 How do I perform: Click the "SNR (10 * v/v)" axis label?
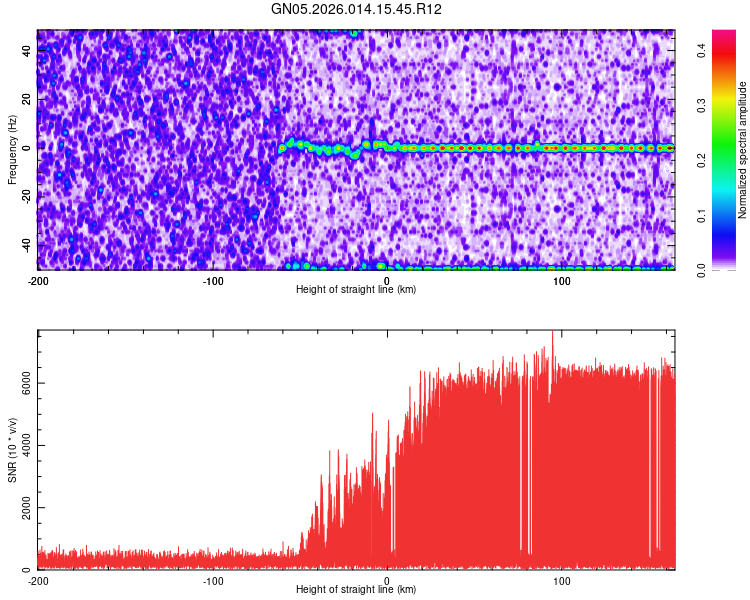coord(12,450)
